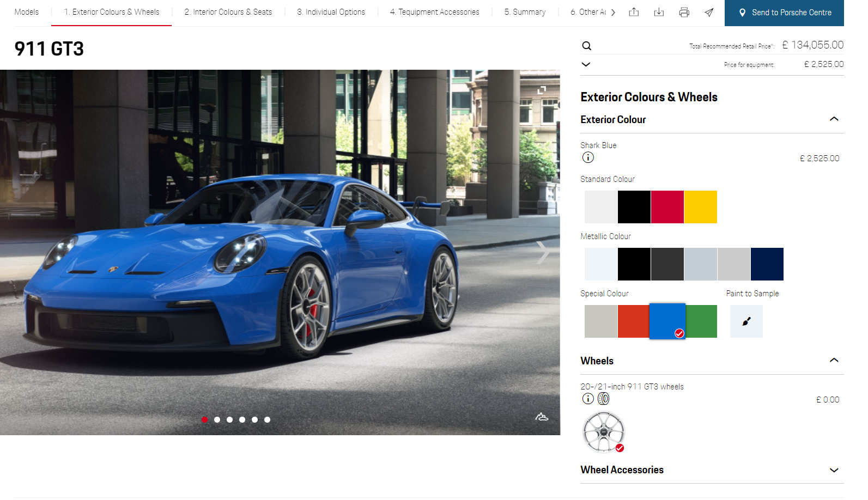Select Exterior Colours & Wheels tab
Screen dimensions: 868x500
[x=112, y=12]
